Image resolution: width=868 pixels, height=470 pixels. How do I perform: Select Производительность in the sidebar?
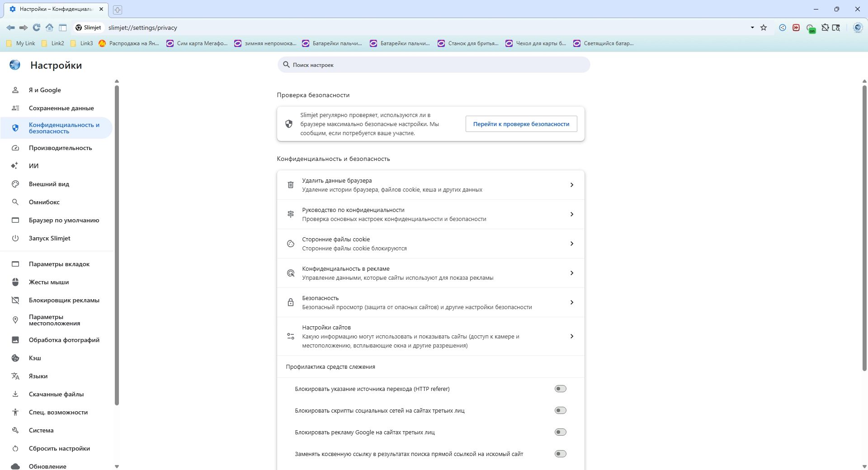pos(60,148)
